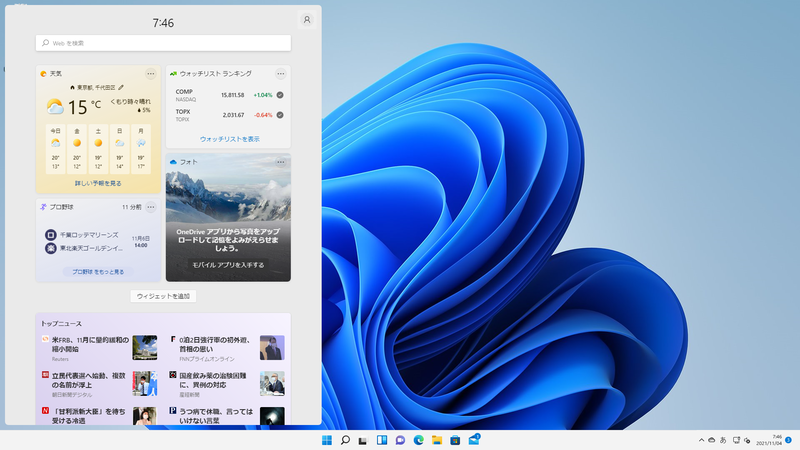
Task: Open the 国産飲み薬の治験困難 news headline
Action: point(213,380)
